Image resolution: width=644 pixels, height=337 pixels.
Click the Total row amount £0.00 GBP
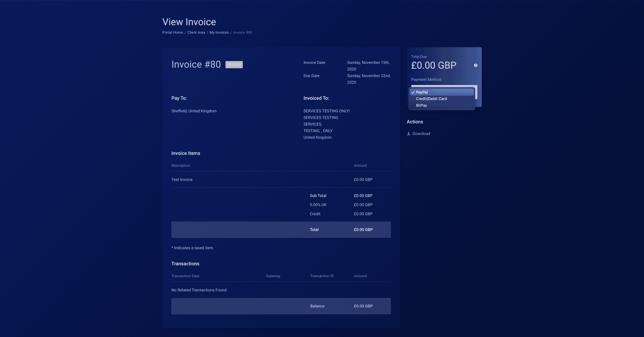coord(363,230)
